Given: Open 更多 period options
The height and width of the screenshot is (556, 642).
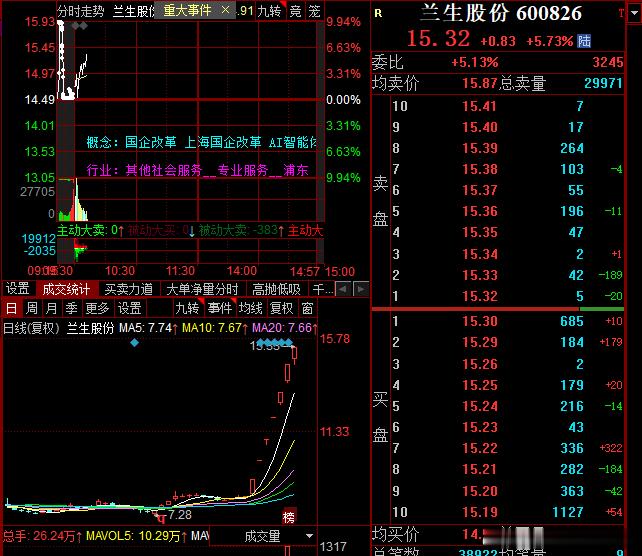Looking at the screenshot, I should coord(97,308).
